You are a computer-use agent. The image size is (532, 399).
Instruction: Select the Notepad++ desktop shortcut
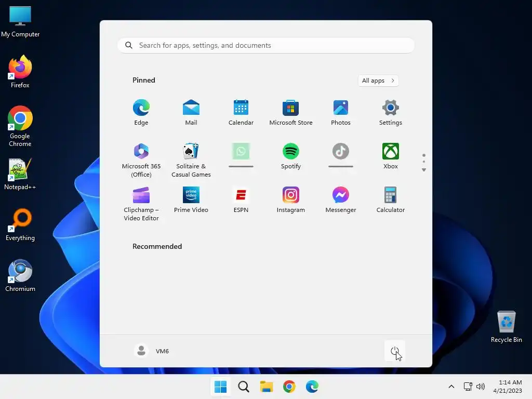point(20,174)
